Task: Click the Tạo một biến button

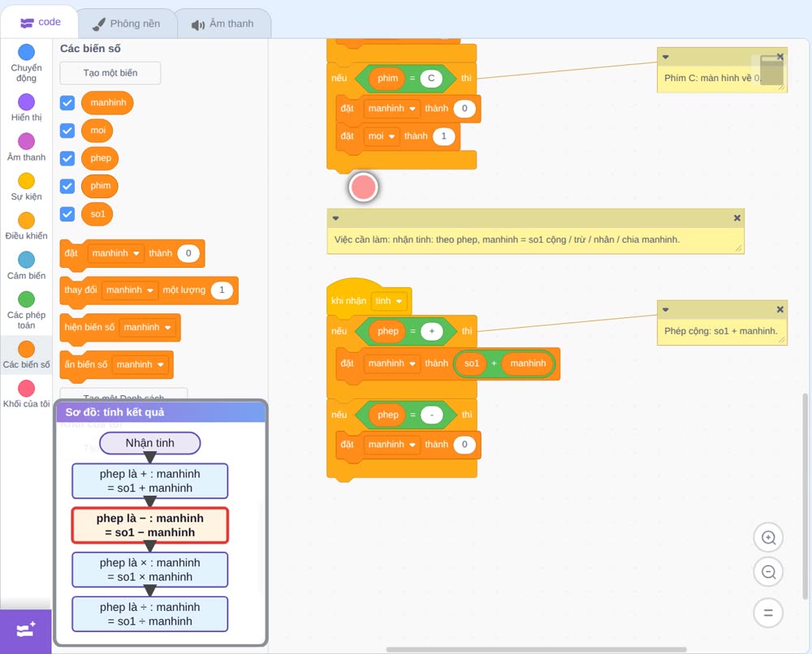Action: coord(110,73)
